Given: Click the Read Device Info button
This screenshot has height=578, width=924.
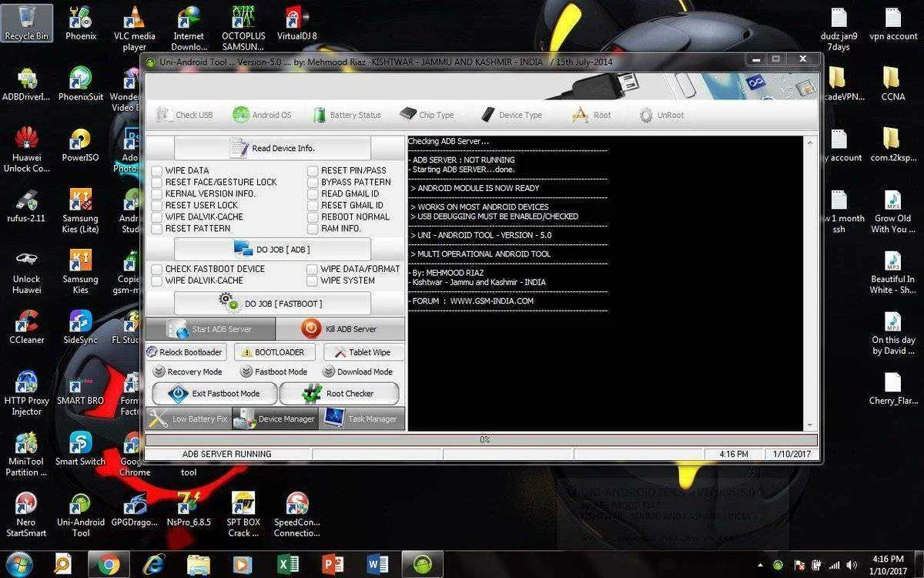Looking at the screenshot, I should point(273,148).
